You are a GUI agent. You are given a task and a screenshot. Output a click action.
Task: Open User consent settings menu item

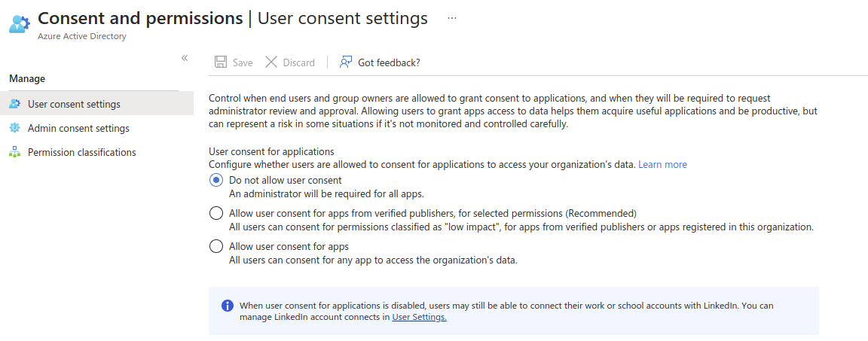pyautogui.click(x=74, y=104)
